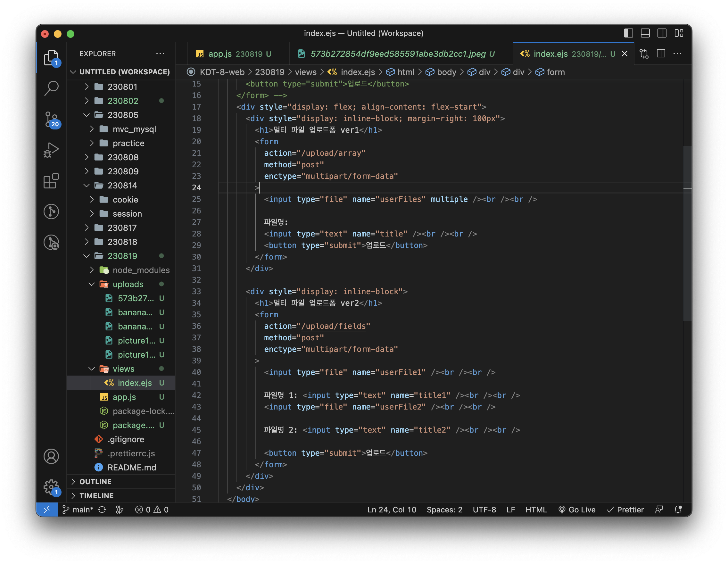The height and width of the screenshot is (564, 728).
Task: Close the index.ejs tab
Action: [x=625, y=54]
